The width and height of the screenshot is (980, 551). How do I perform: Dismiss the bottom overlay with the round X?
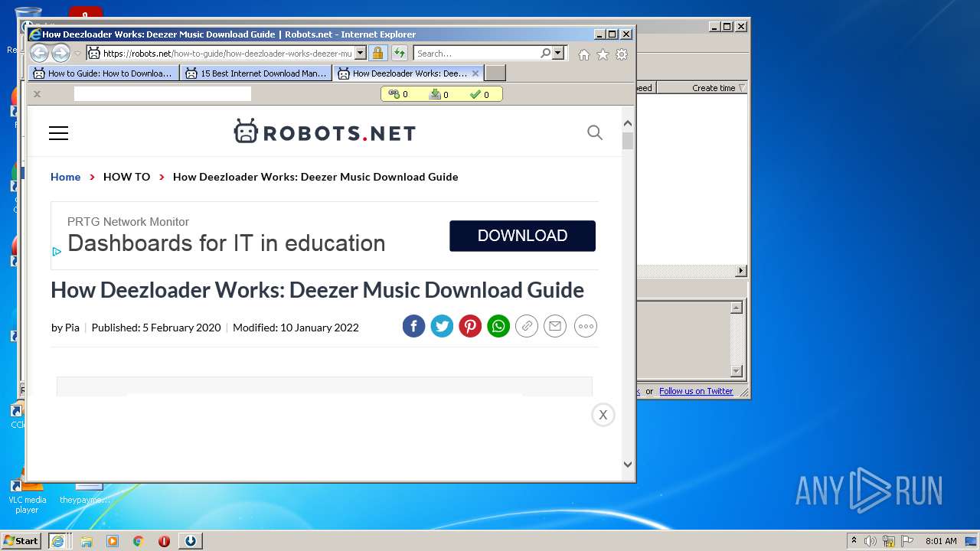pos(603,415)
